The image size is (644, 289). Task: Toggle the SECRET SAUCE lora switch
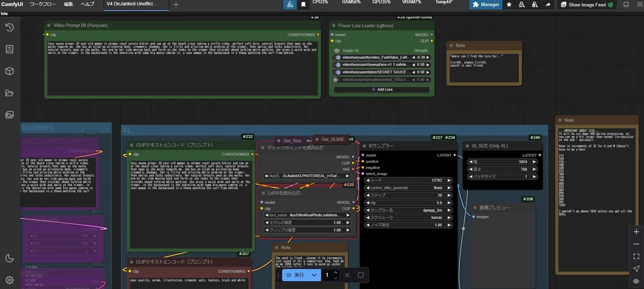338,72
